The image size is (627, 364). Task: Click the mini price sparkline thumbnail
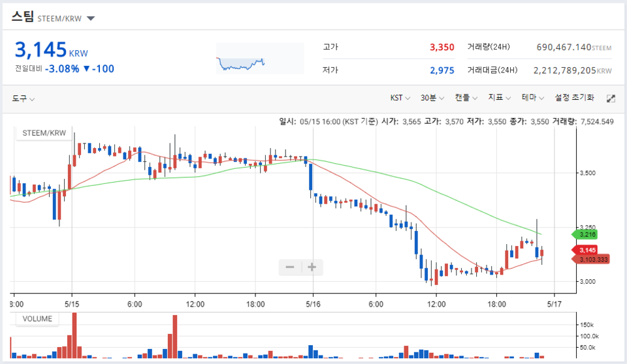click(x=260, y=58)
